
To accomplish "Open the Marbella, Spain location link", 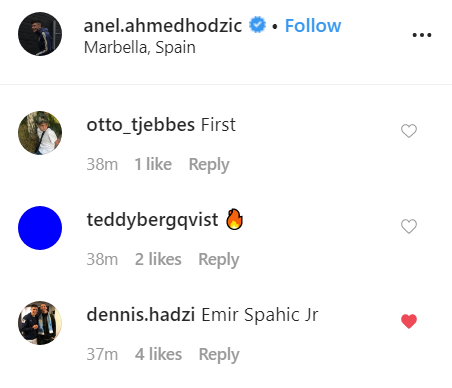I will tap(140, 47).
